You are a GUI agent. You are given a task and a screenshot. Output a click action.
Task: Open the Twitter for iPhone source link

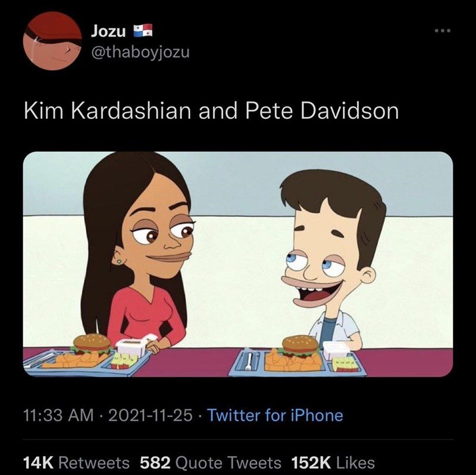[x=275, y=415]
